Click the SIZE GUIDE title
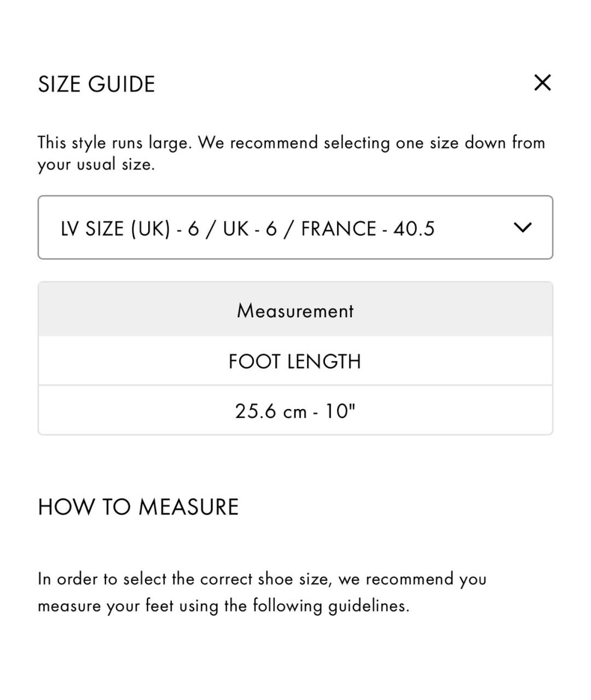Viewport: 591px width, 700px height. 96,84
